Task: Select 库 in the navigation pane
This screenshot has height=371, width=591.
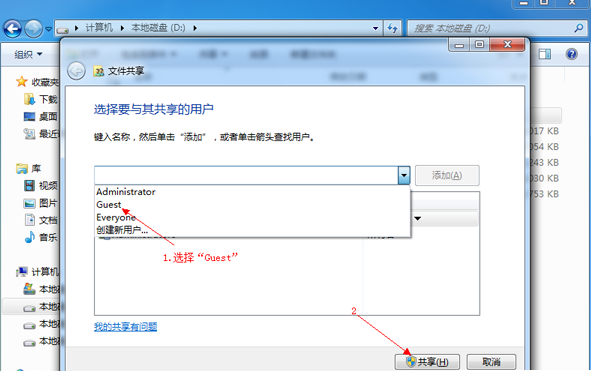Action: [x=29, y=168]
